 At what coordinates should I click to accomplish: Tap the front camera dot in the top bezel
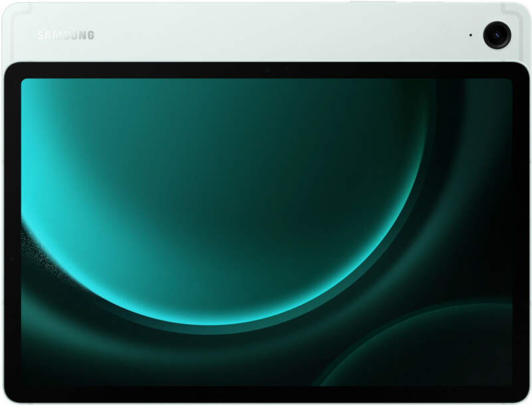(x=266, y=70)
